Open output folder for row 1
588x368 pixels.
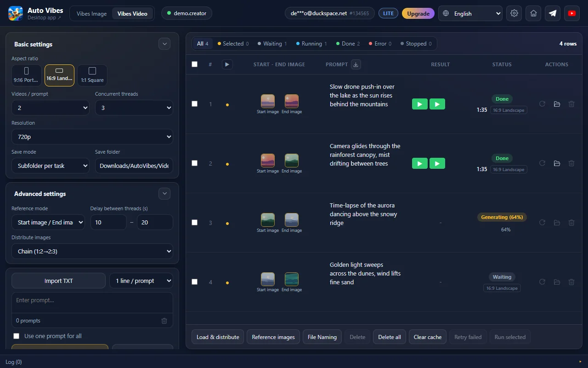point(557,104)
